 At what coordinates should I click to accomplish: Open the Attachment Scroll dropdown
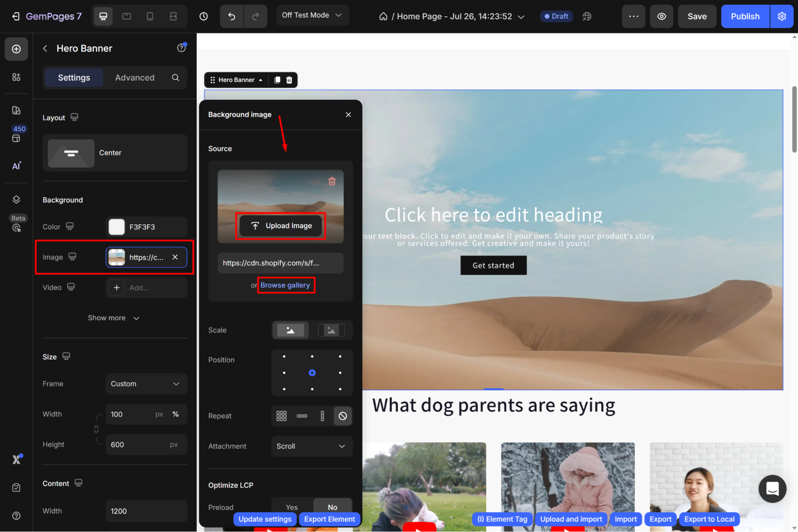[x=311, y=446]
